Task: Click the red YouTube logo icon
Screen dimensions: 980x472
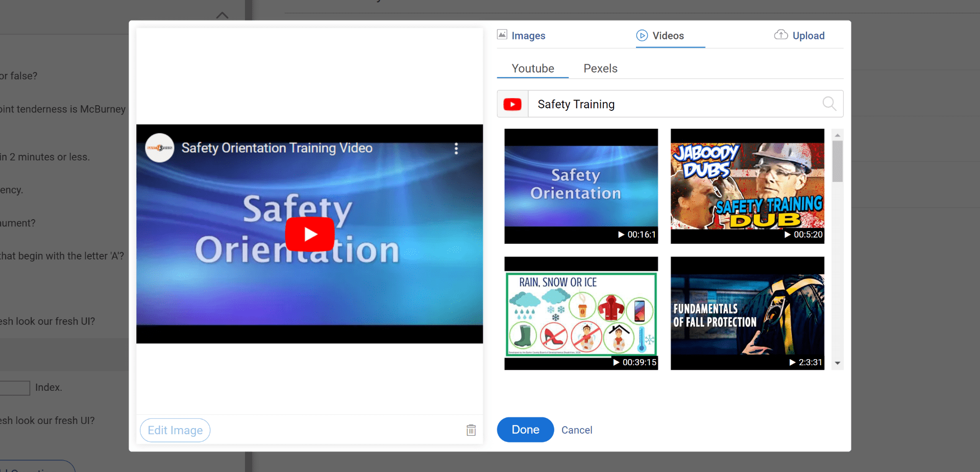Action: 512,104
